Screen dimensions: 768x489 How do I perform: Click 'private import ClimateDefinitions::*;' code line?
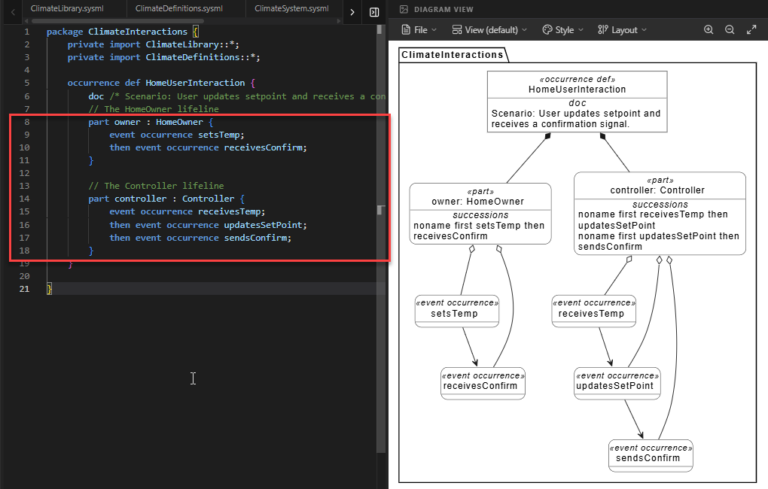[164, 57]
